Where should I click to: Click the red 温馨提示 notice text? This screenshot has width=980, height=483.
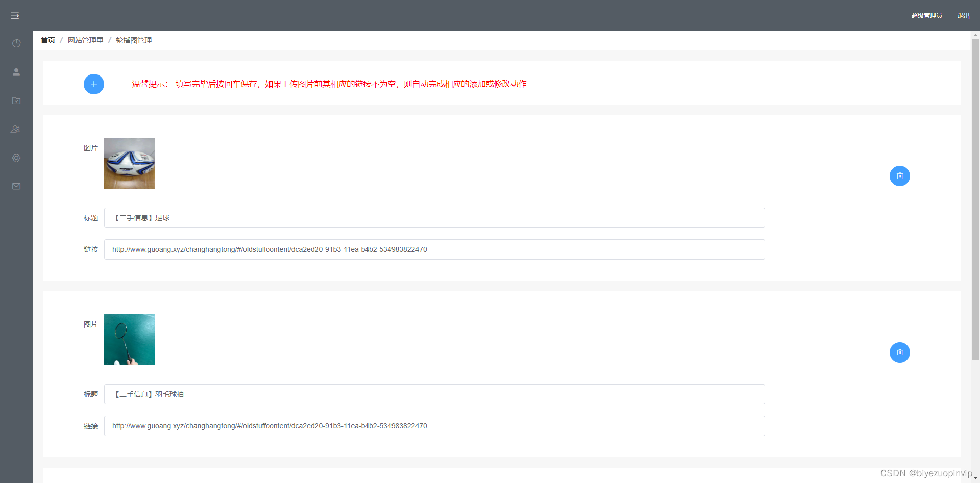click(x=329, y=84)
